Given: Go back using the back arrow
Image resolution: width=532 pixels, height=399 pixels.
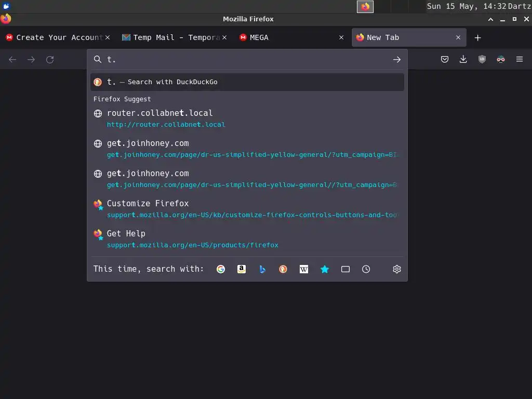Looking at the screenshot, I should coord(12,60).
